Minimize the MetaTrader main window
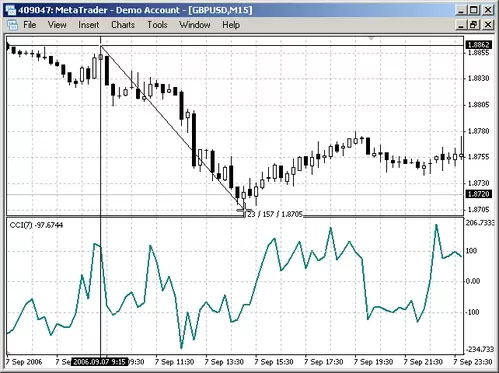Image resolution: width=499 pixels, height=373 pixels. 461,10
